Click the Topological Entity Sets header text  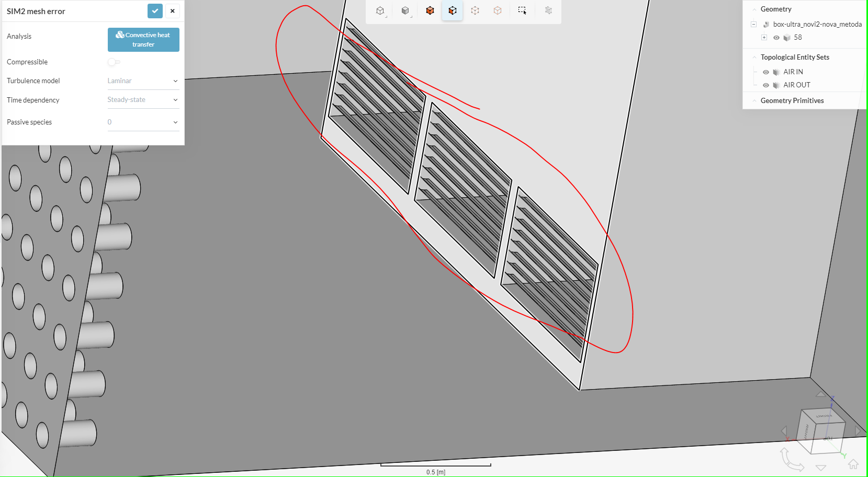[x=795, y=58]
